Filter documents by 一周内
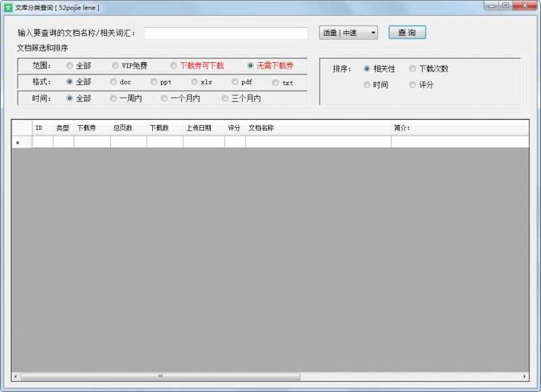The height and width of the screenshot is (392, 541). (x=112, y=98)
